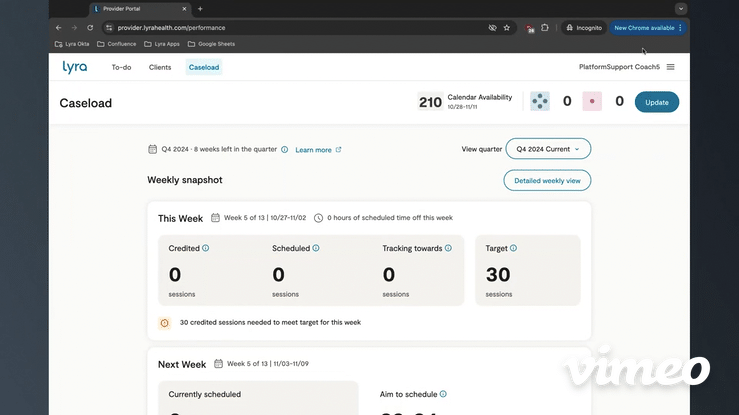Image resolution: width=739 pixels, height=415 pixels.
Task: Click the Tracking towards info icon
Action: point(448,248)
